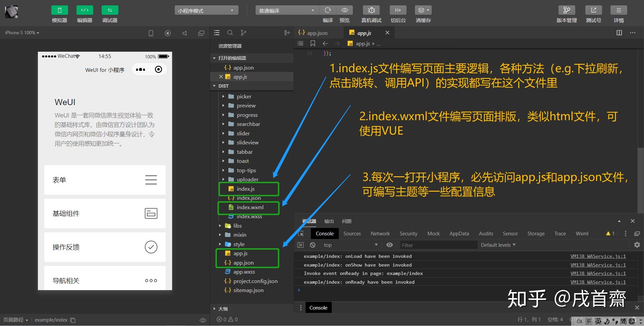Open the explorer file list icon
Image resolution: width=644 pixels, height=326 pixels.
coord(217,33)
